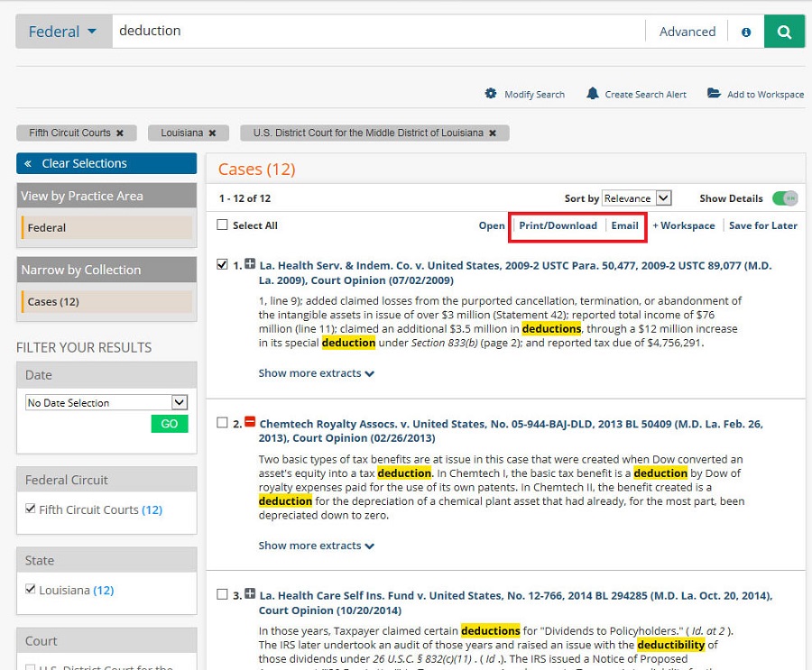This screenshot has height=670, width=812.
Task: Click into the deduction search field
Action: point(379,32)
